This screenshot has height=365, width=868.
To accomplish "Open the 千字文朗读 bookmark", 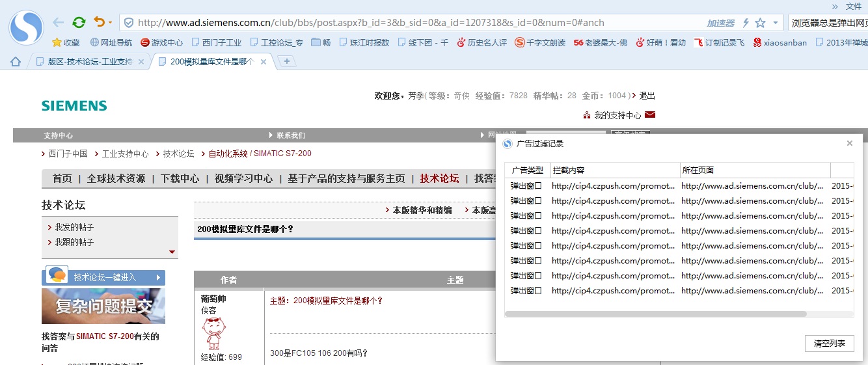I will [x=540, y=42].
